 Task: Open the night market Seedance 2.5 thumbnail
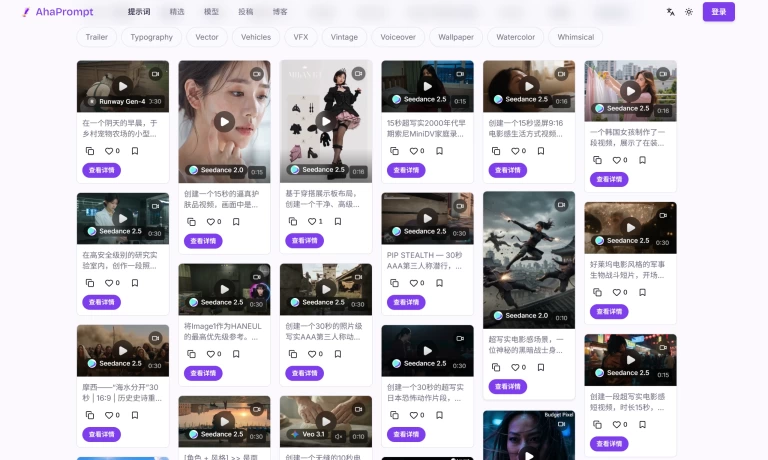(630, 360)
